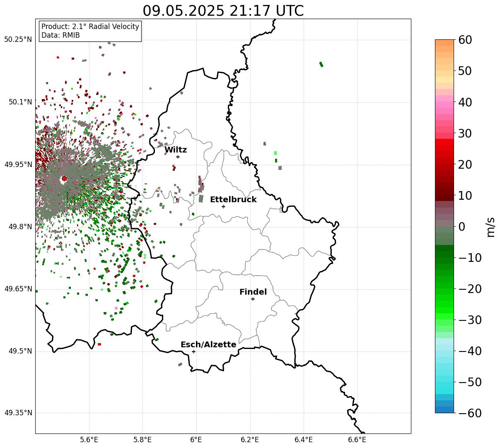Click the colorbar value −10

point(469,258)
